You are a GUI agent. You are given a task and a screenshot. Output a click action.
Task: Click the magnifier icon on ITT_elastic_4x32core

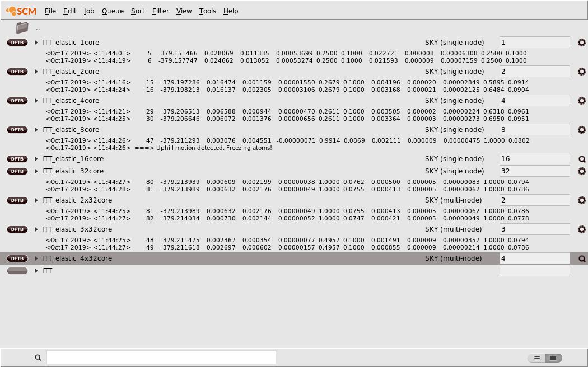(581, 258)
